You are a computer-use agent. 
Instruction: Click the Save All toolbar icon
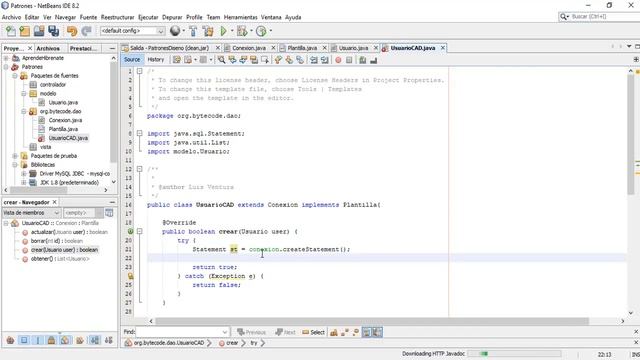(53, 31)
